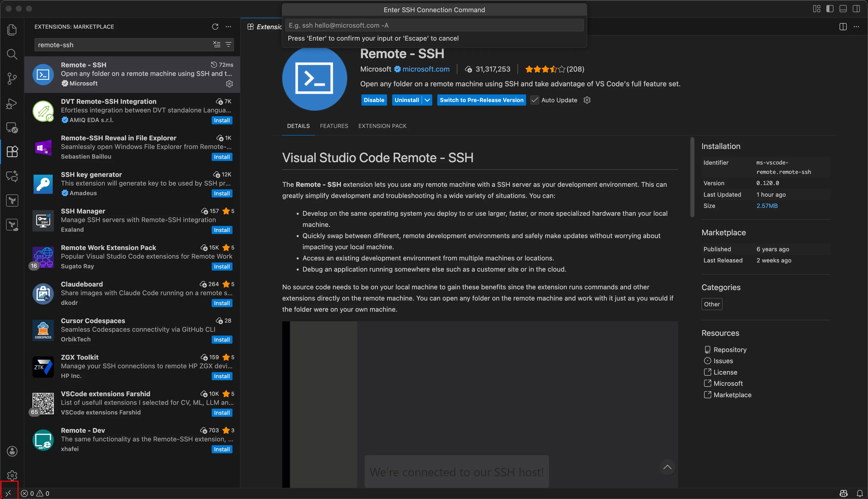Open the Microsoft resource link
Screen dimensions: 868x499
(728, 384)
